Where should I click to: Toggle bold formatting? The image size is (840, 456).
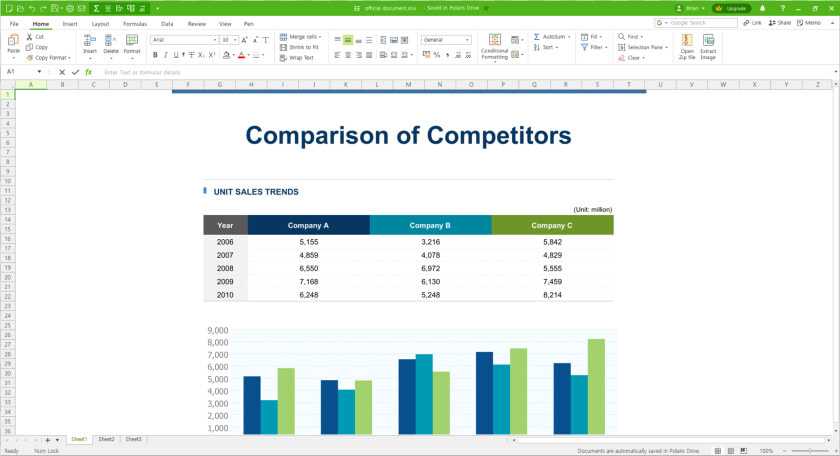[x=155, y=55]
